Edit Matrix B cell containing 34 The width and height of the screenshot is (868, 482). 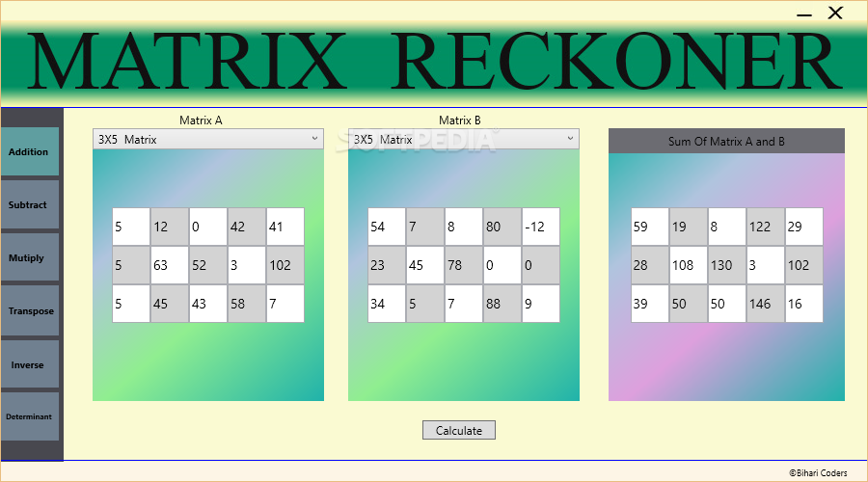pyautogui.click(x=387, y=304)
